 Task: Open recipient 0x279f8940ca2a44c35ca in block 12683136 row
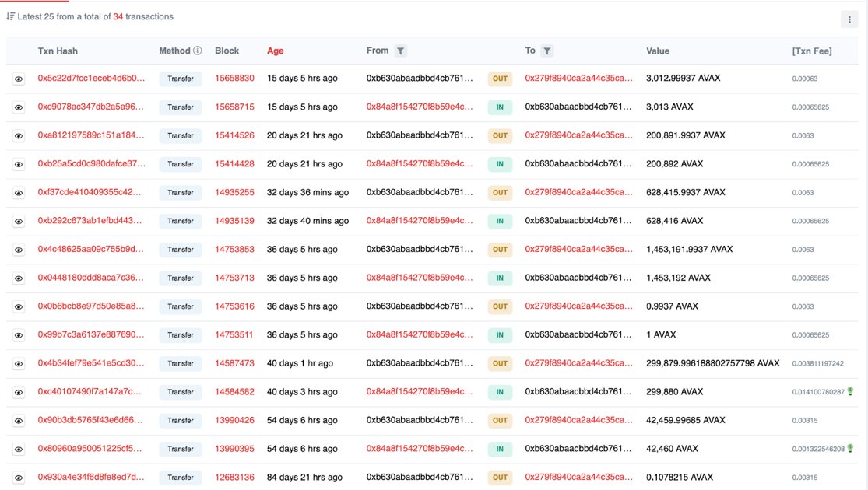coord(578,477)
